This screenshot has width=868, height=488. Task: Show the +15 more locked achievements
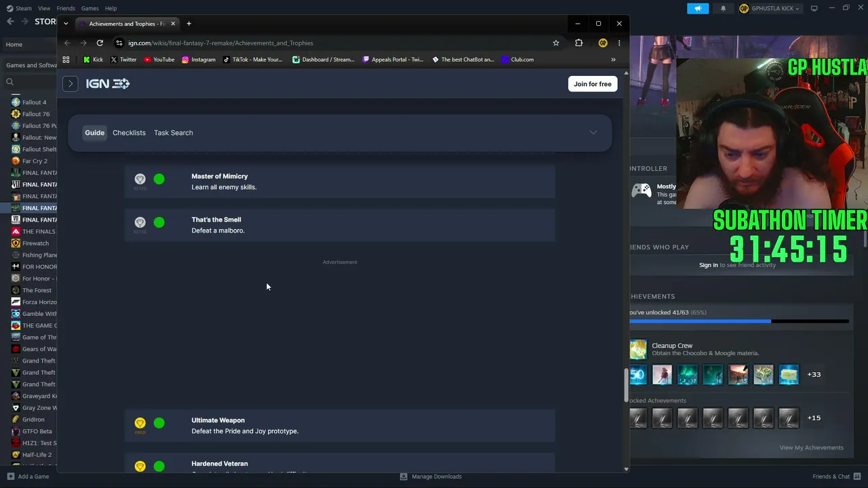(814, 418)
